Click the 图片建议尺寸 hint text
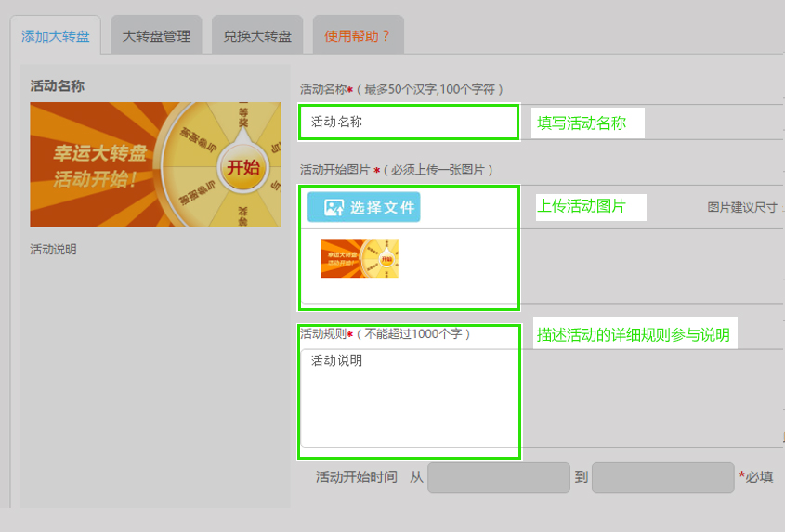 coord(742,208)
